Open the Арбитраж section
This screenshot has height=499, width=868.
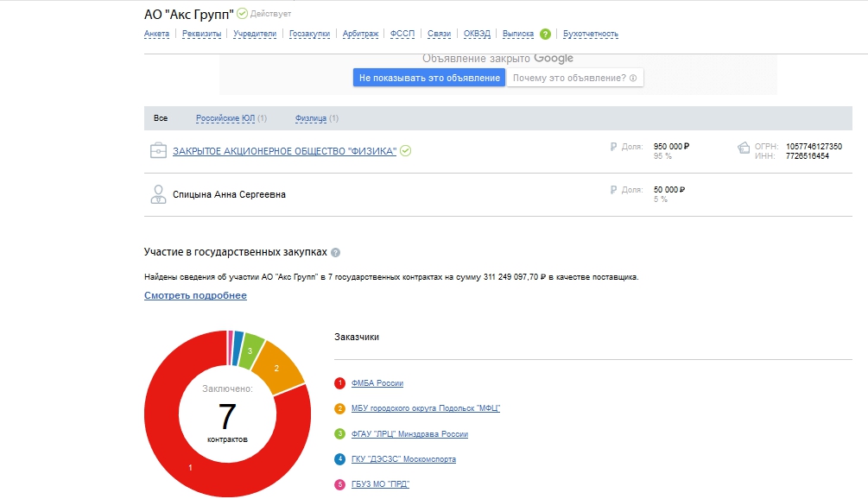(x=360, y=34)
